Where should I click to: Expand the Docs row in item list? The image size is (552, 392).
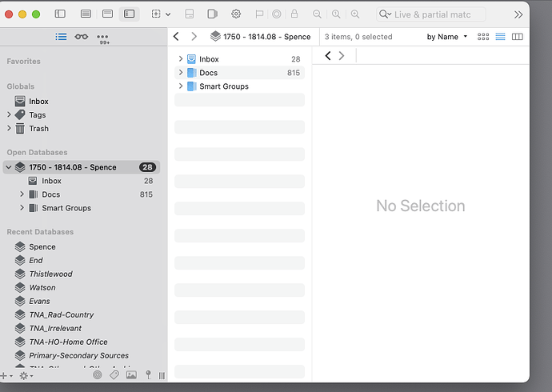[181, 73]
